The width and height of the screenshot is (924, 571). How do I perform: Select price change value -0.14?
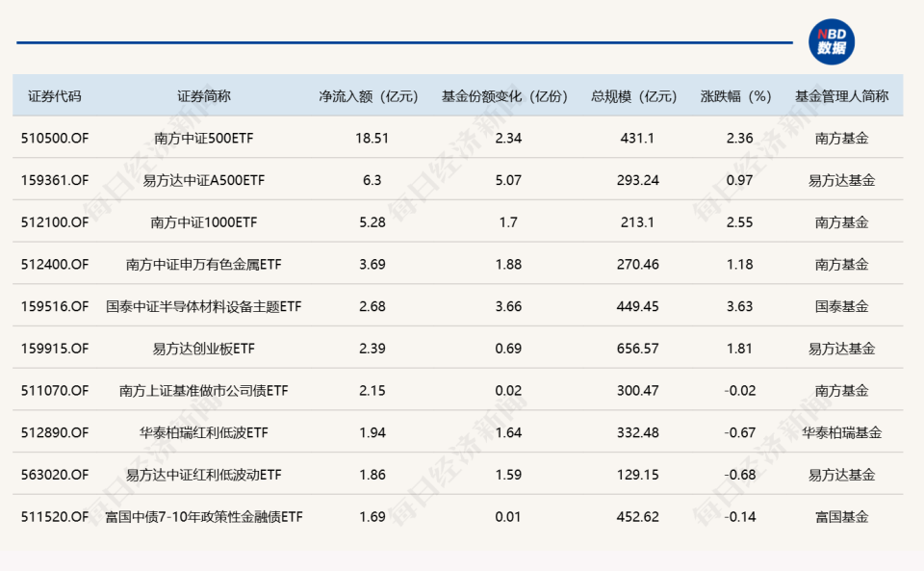(x=739, y=517)
